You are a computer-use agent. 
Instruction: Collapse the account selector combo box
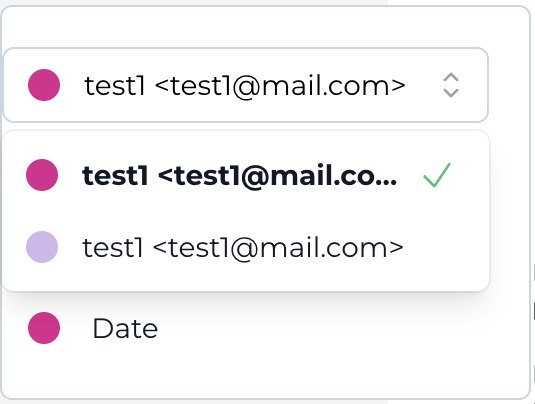click(246, 85)
